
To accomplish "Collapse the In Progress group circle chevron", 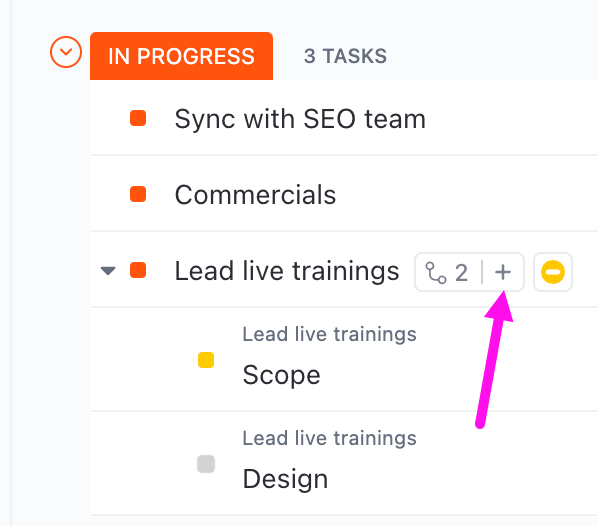I will click(x=66, y=52).
